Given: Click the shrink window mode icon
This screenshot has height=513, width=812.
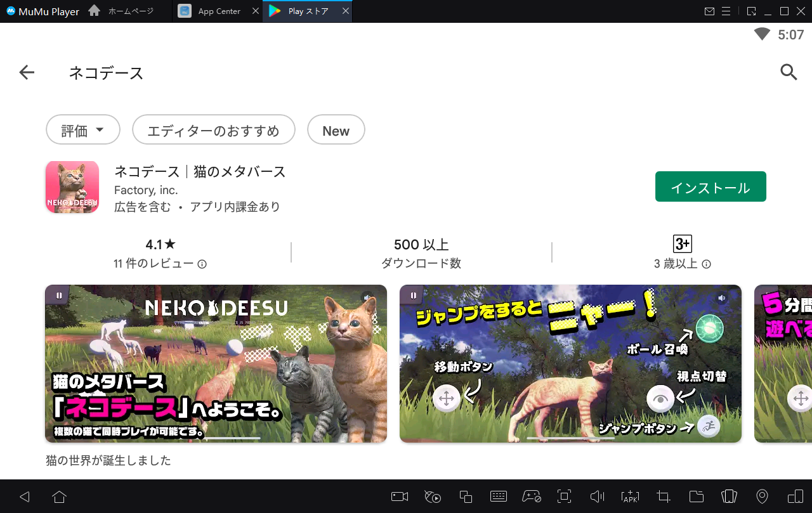Looking at the screenshot, I should (751, 11).
